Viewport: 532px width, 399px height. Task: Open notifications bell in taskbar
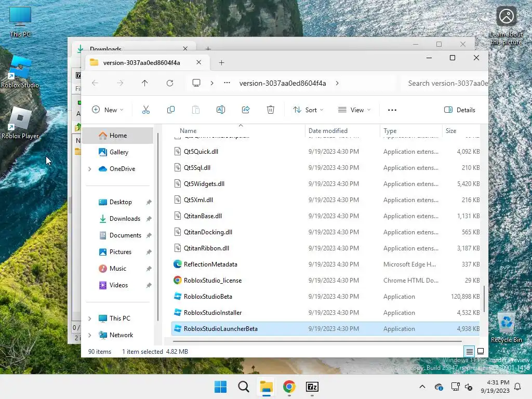tap(518, 387)
